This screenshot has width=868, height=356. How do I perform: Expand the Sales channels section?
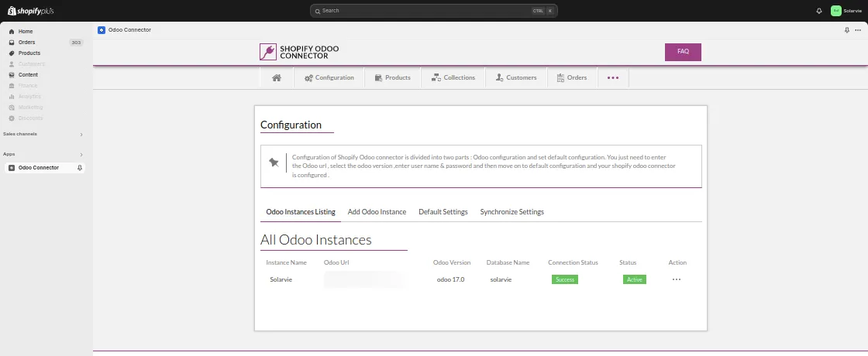click(81, 135)
